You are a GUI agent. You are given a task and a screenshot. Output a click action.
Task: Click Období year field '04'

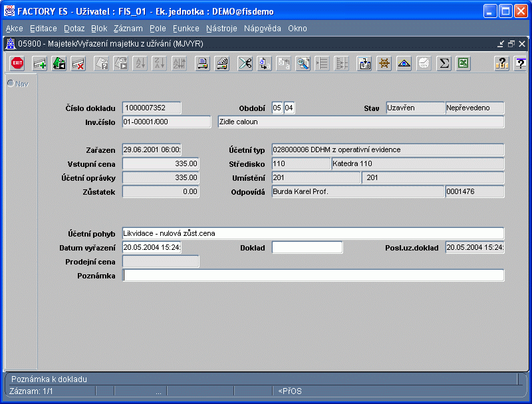click(x=289, y=108)
